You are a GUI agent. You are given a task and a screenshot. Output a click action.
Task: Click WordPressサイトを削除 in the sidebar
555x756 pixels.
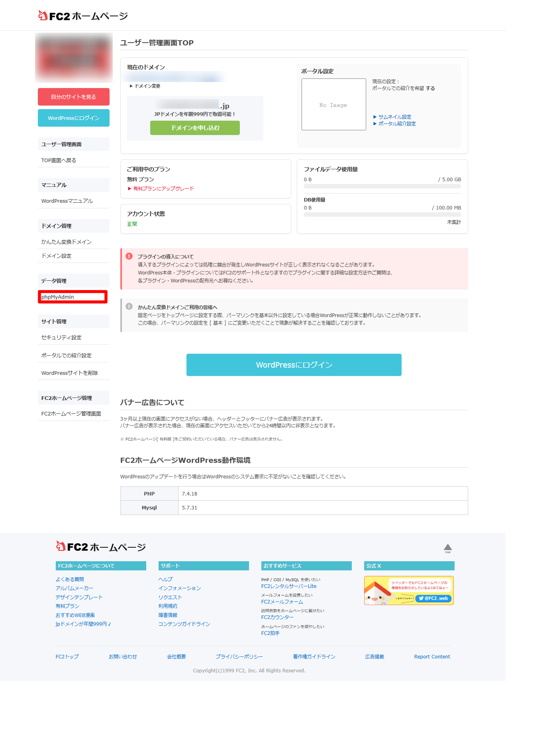[69, 373]
